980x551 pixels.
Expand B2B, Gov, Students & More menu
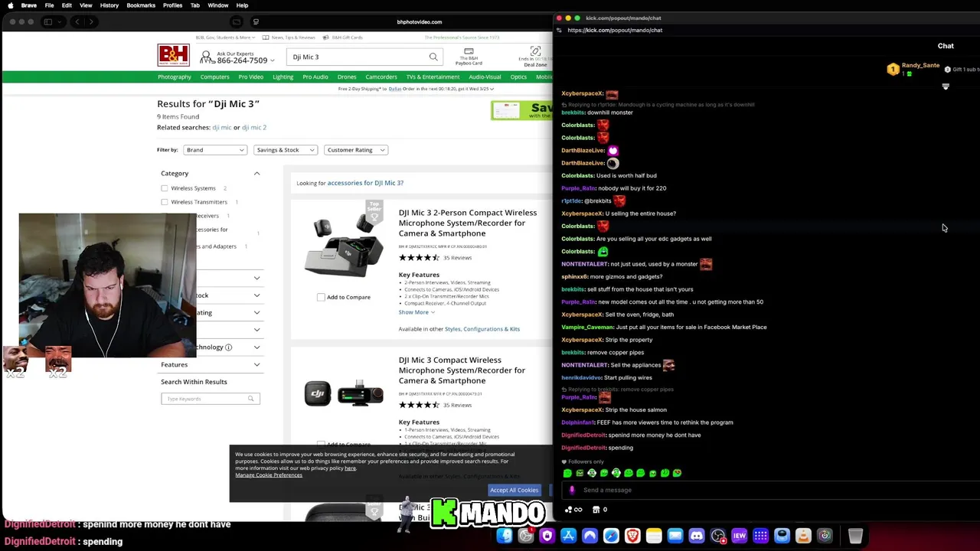point(226,37)
